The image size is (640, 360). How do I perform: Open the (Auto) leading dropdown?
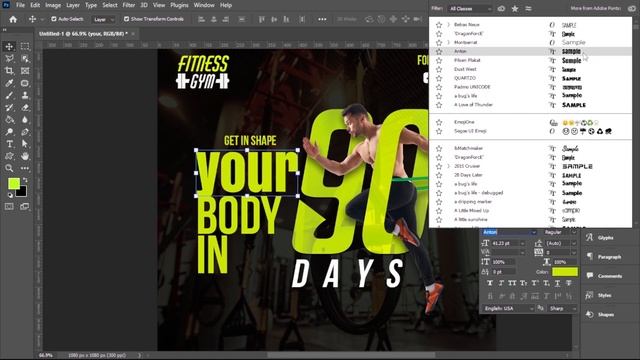pos(573,243)
